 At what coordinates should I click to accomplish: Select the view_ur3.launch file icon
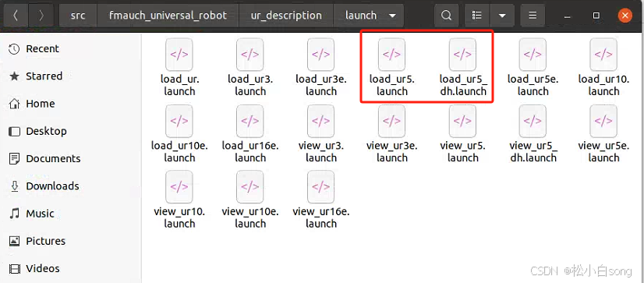[x=320, y=121]
